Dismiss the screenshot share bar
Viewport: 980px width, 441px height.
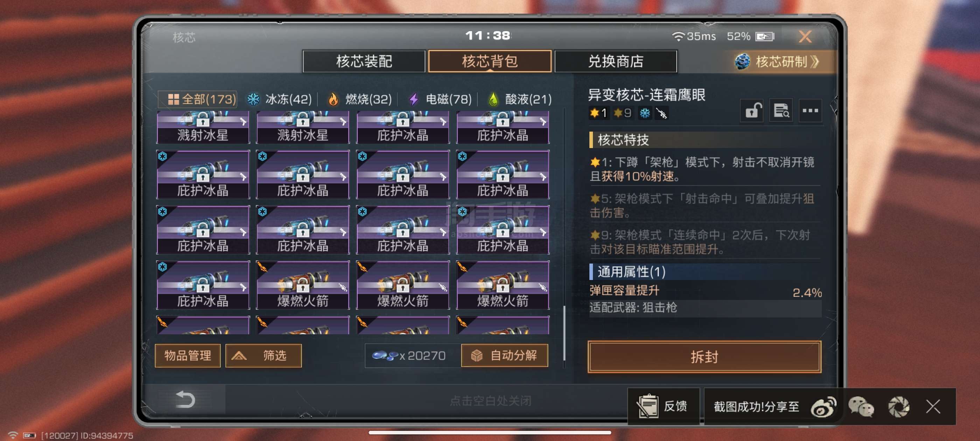[x=933, y=406]
